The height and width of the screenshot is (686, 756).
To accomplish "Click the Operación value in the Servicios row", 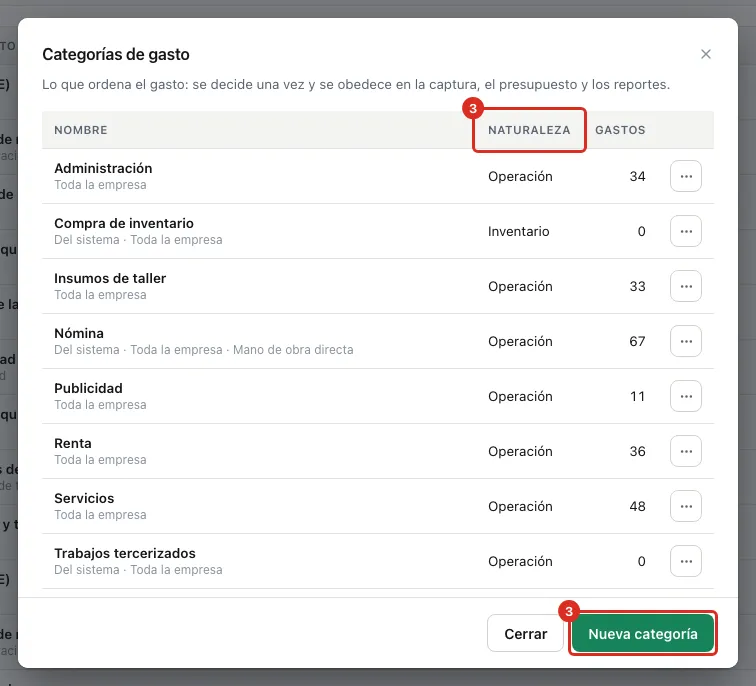I will click(520, 506).
